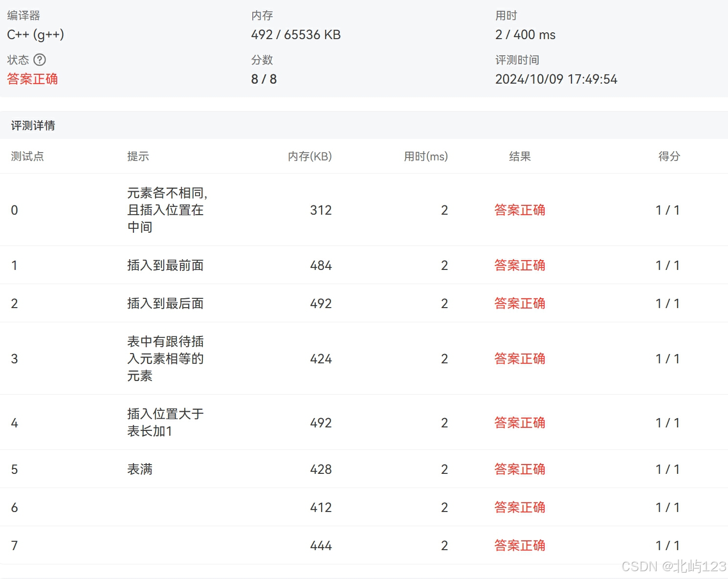Click 答案正确 for the 插入到最后面 test
This screenshot has width=728, height=579.
pyautogui.click(x=519, y=303)
